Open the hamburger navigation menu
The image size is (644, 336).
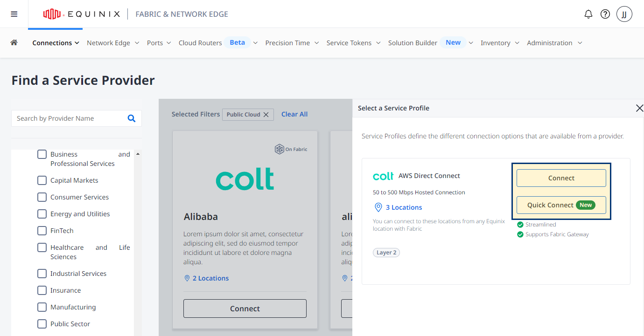tap(14, 14)
